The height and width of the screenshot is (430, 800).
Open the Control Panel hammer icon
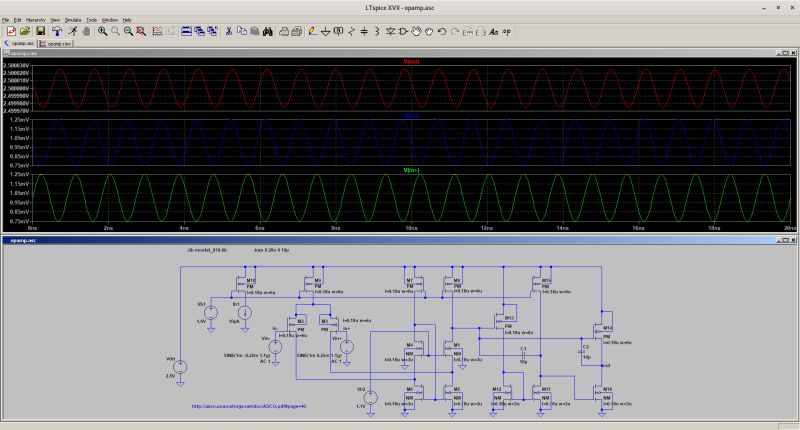57,32
